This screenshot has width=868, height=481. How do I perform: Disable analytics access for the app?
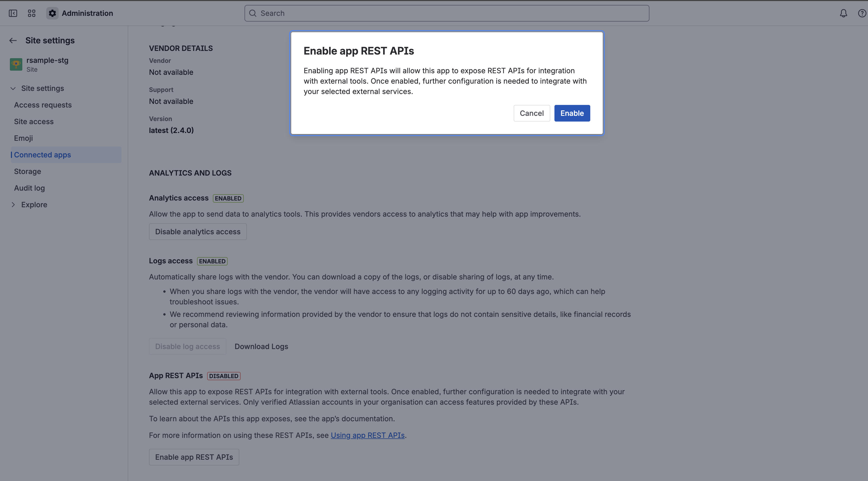[x=198, y=232]
